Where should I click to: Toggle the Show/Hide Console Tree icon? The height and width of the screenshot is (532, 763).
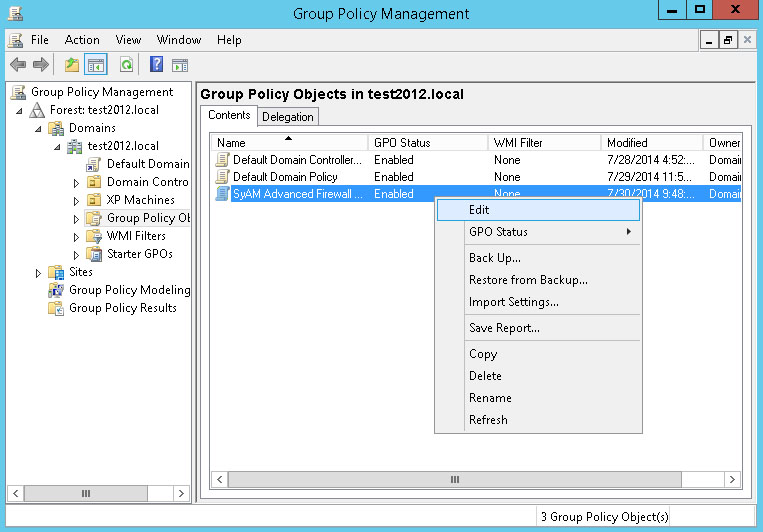pos(96,65)
